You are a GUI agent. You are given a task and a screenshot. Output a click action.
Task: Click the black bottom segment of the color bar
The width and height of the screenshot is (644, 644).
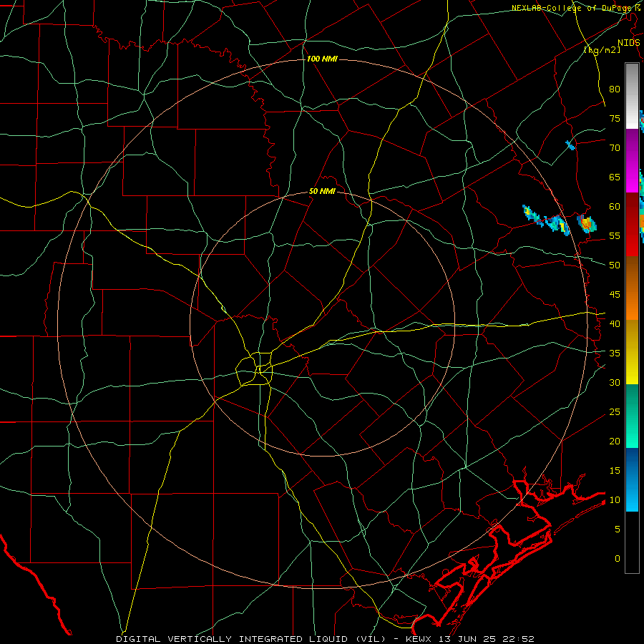pyautogui.click(x=632, y=542)
